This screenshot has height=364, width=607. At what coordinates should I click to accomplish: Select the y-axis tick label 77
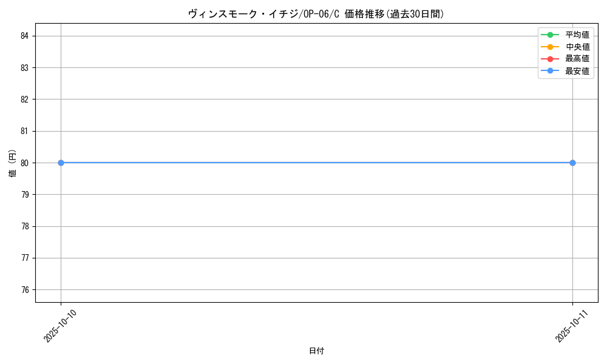pyautogui.click(x=25, y=258)
